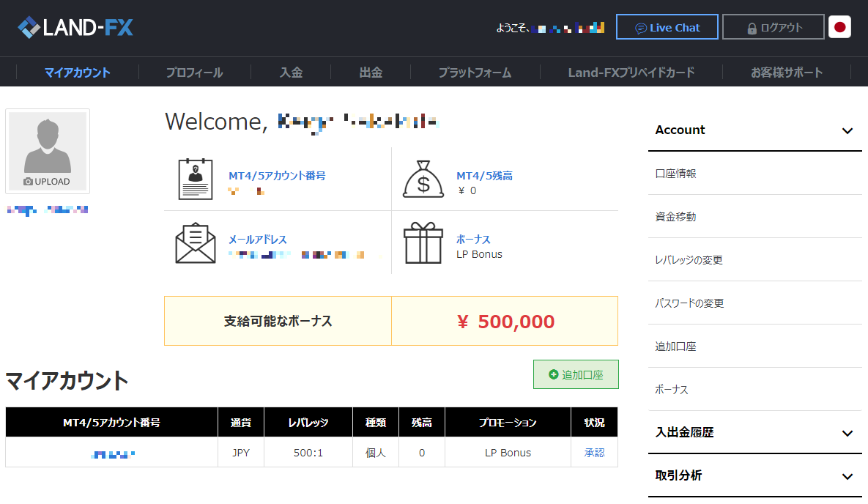The height and width of the screenshot is (504, 868).
Task: Click the ログアウト logout button
Action: (x=773, y=28)
